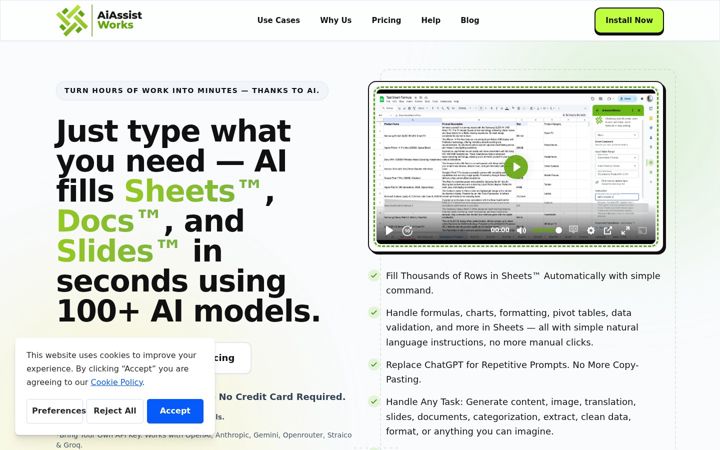Click the partially hidden Pricing button below the headline
Image resolution: width=720 pixels, height=450 pixels.
coord(232,358)
